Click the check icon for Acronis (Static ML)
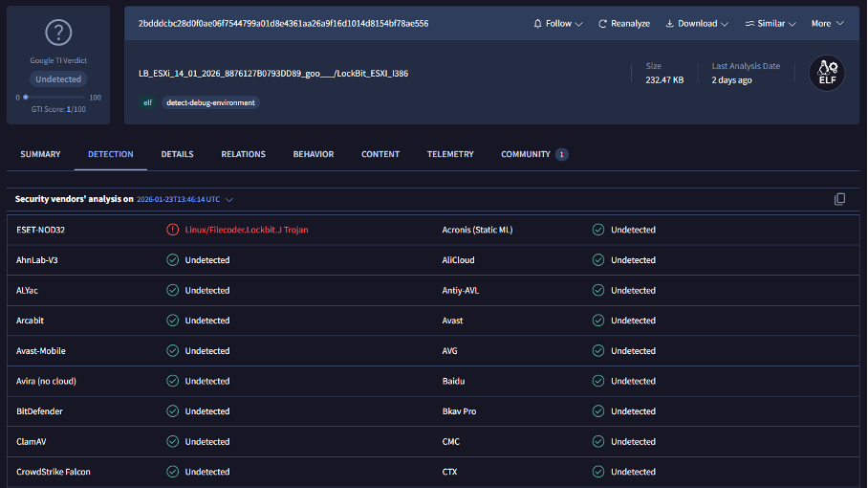This screenshot has width=868, height=488. pos(597,230)
